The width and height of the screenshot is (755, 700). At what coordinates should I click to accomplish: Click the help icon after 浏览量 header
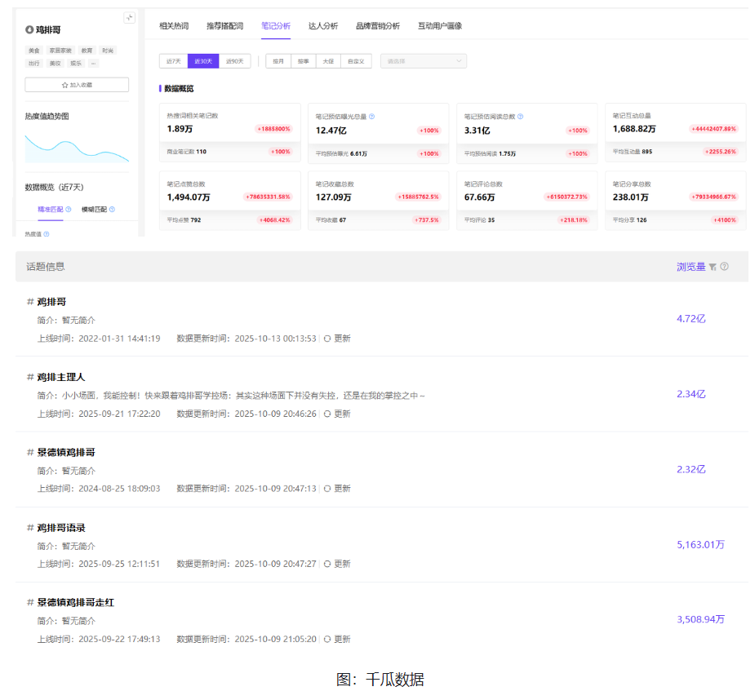(x=724, y=267)
